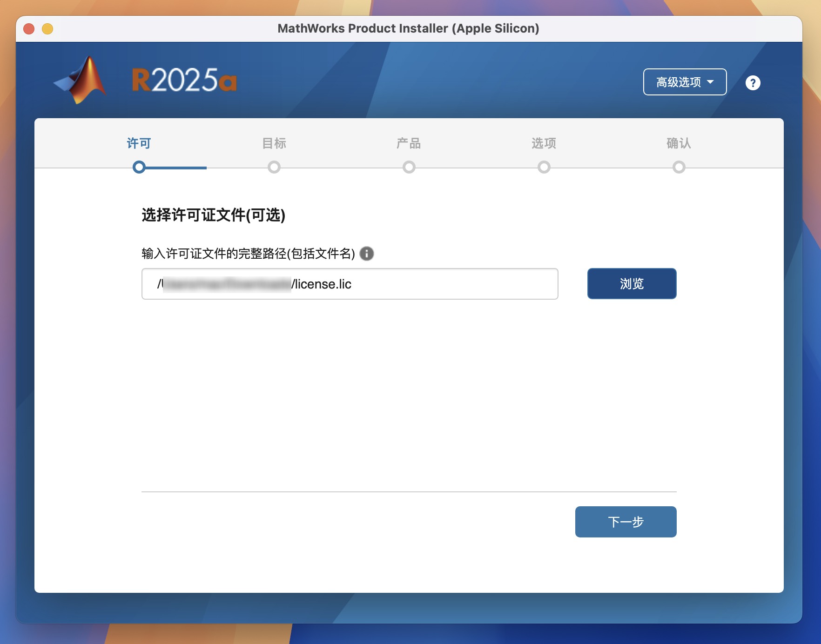Click the 产品 progress step circle
Screen dimensions: 821x644
tap(409, 167)
